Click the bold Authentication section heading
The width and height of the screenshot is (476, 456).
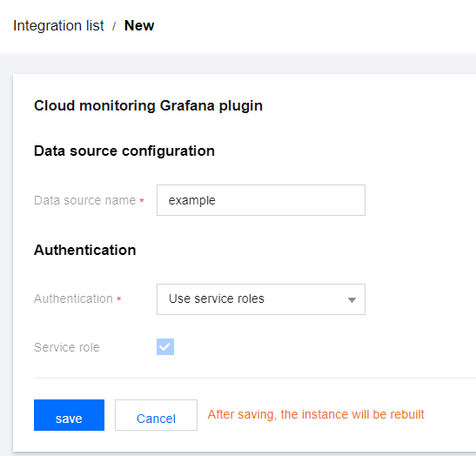(85, 250)
